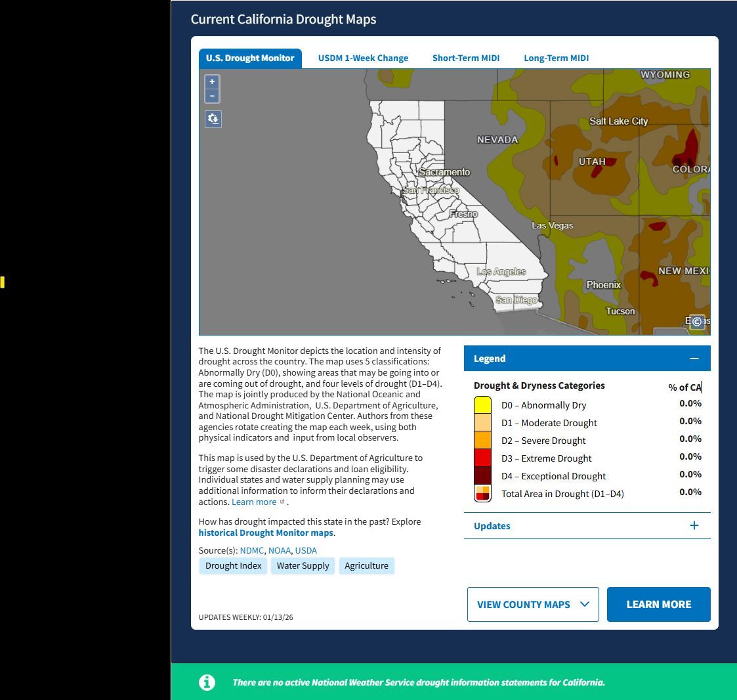
Task: Open the USDA source link
Action: click(306, 550)
